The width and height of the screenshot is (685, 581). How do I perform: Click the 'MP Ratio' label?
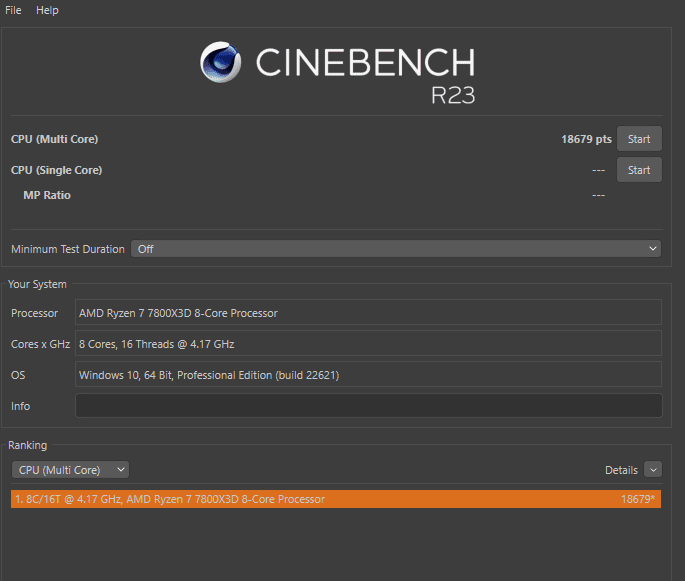coord(47,195)
